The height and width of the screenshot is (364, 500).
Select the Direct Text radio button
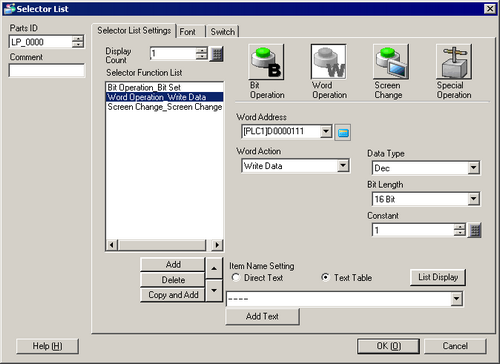pos(236,277)
